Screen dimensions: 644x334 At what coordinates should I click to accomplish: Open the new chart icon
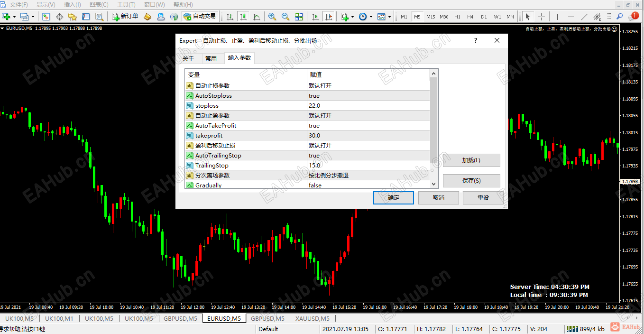6,17
